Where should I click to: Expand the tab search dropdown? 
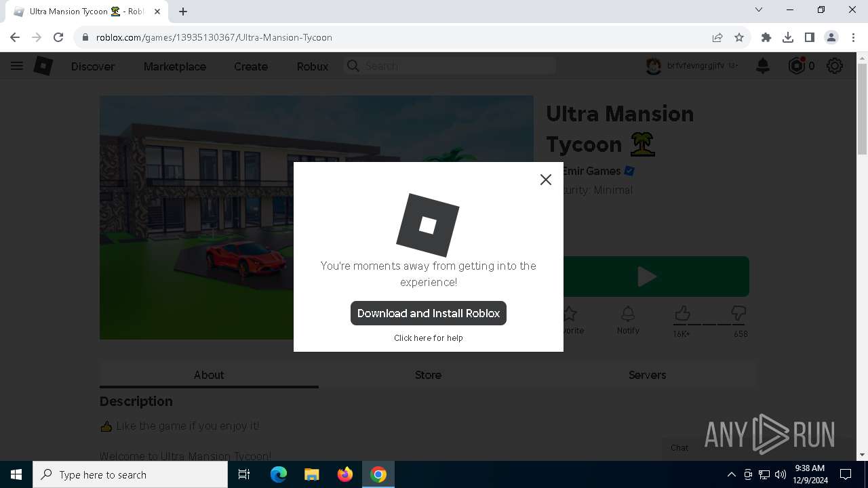tap(759, 9)
